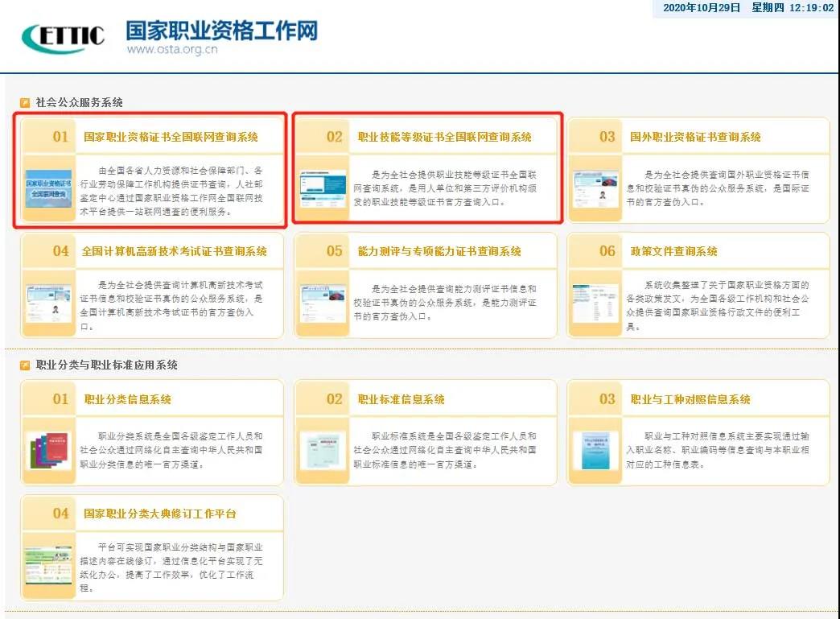Open 全国计算机高新技术考试证书查询系统 link
This screenshot has width=840, height=619.
(x=174, y=251)
